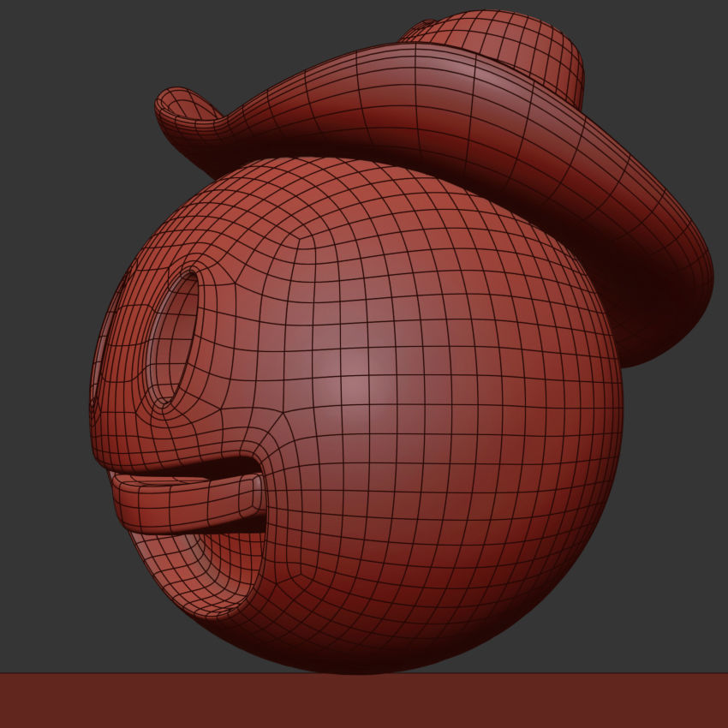This screenshot has height=728, width=728.
Task: Click the protruding lower lip mesh
Action: 186,504
